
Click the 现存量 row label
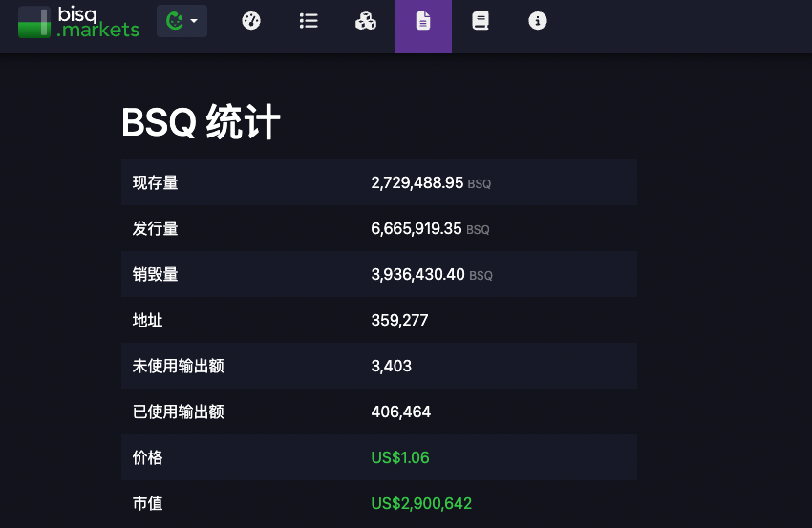[156, 182]
